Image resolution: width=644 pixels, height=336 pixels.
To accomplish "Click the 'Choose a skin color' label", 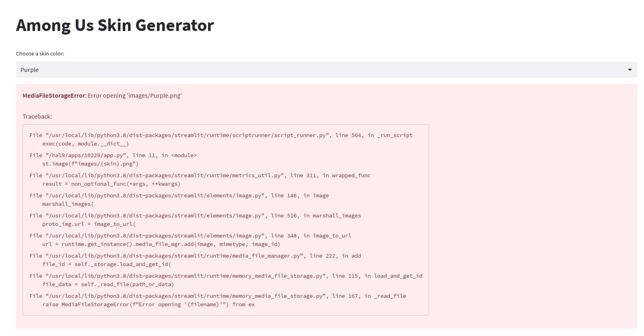I will (40, 53).
